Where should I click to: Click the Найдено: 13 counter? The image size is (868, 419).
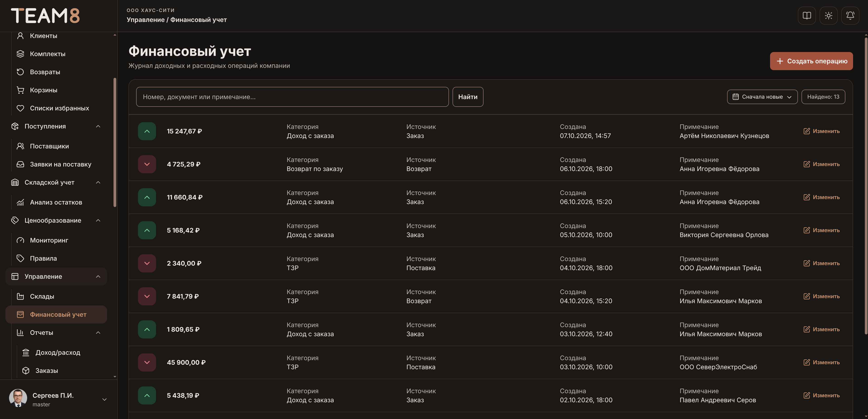coord(823,97)
